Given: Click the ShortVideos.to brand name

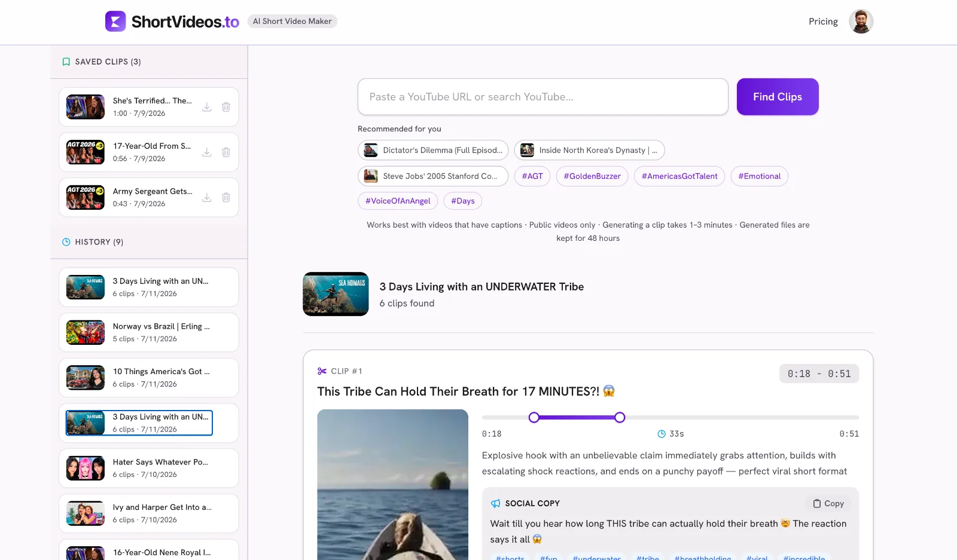Looking at the screenshot, I should pyautogui.click(x=185, y=22).
